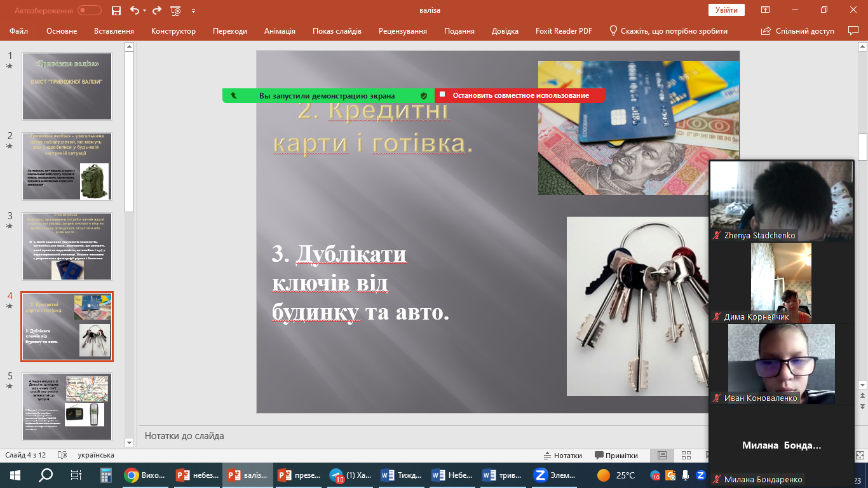Switch to Slide Sorter view icon

click(686, 456)
